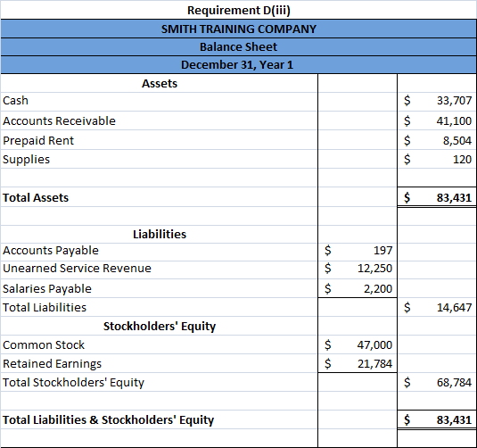Screen dimensions: 477x448
Task: Select the Cash value 33,707
Action: tap(454, 101)
